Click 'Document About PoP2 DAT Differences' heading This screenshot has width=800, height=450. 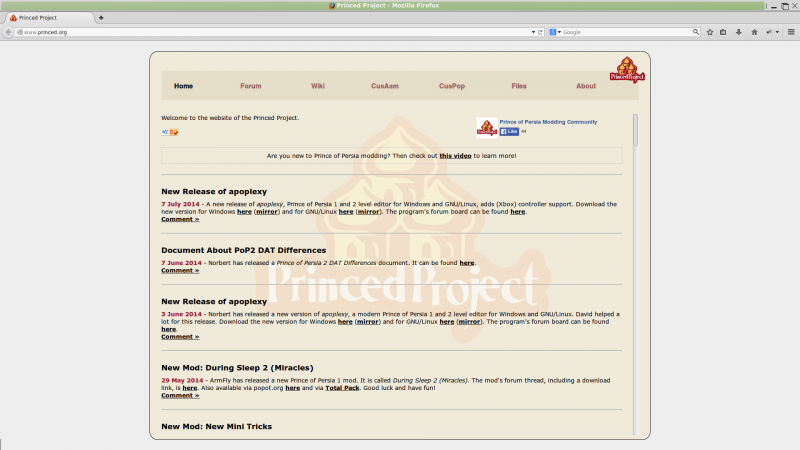click(x=243, y=251)
